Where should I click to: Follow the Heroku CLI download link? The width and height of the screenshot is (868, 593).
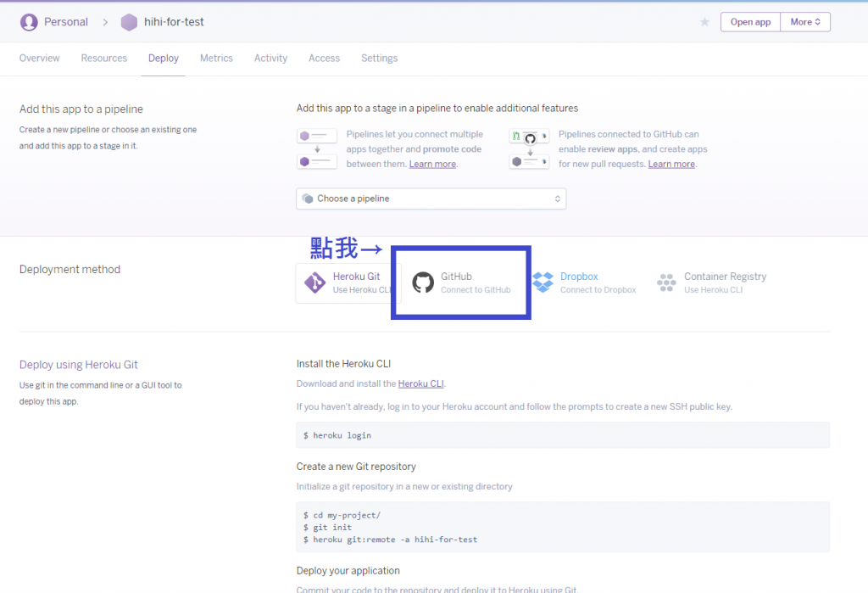(420, 383)
